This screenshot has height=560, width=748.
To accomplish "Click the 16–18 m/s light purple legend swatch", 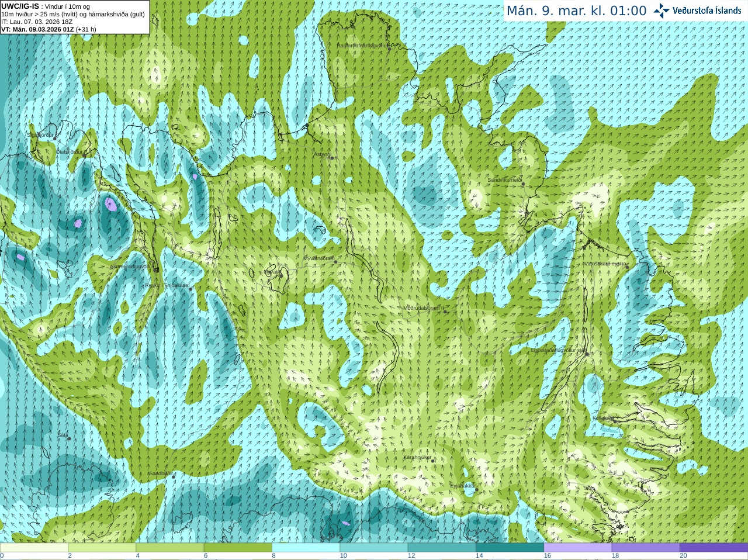I will coord(577,548).
